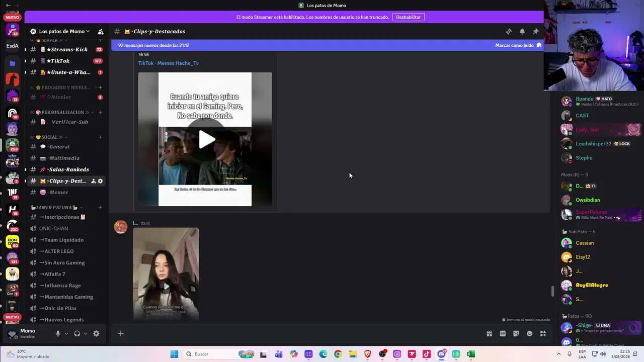Open the Inscripcciones channel

tap(66, 217)
